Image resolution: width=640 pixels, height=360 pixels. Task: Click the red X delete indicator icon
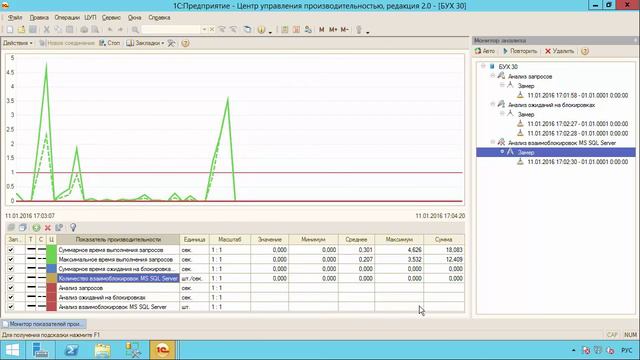47,228
